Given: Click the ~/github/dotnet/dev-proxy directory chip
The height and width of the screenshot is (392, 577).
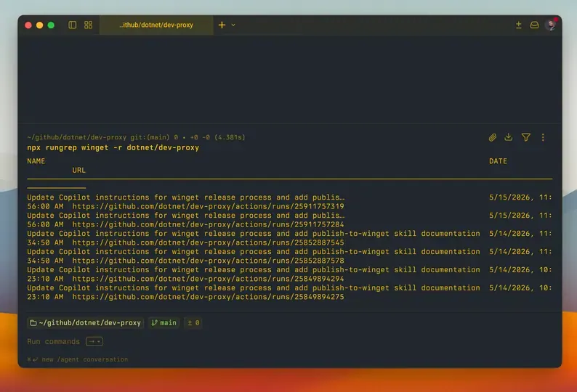Looking at the screenshot, I should pyautogui.click(x=85, y=323).
